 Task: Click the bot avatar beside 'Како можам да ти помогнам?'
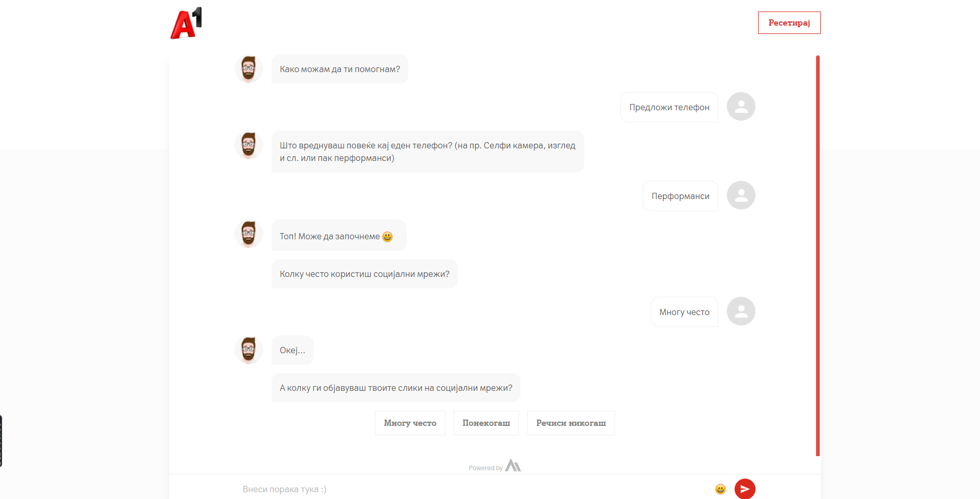tap(249, 69)
